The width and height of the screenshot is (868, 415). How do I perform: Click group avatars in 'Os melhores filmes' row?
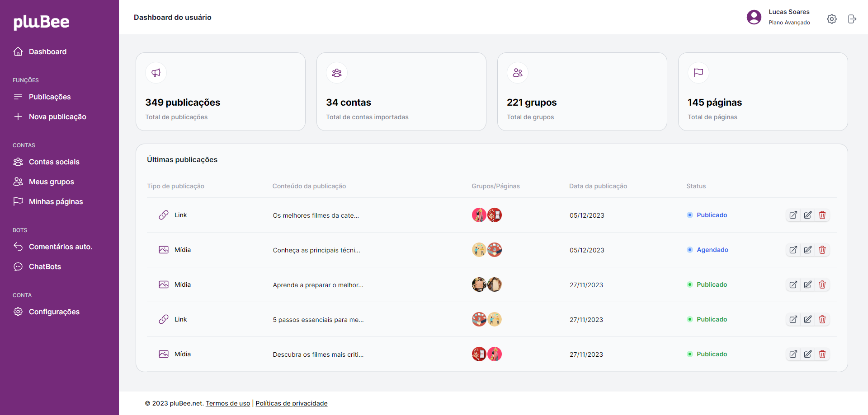487,215
